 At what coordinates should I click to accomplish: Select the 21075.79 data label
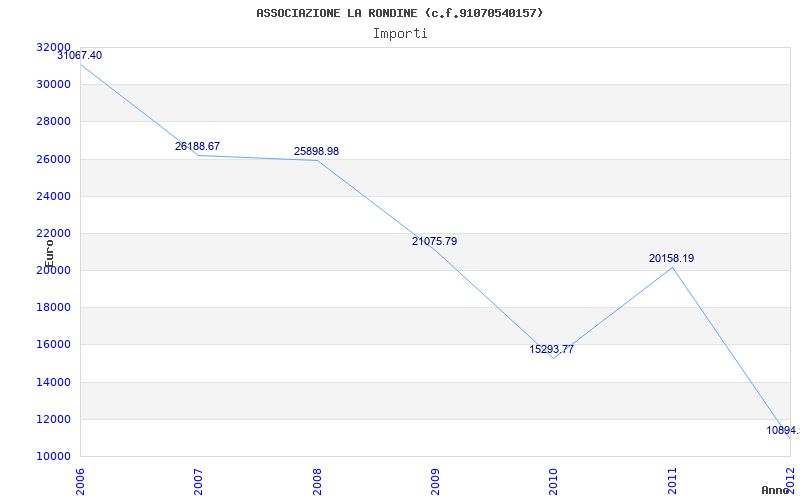point(435,241)
